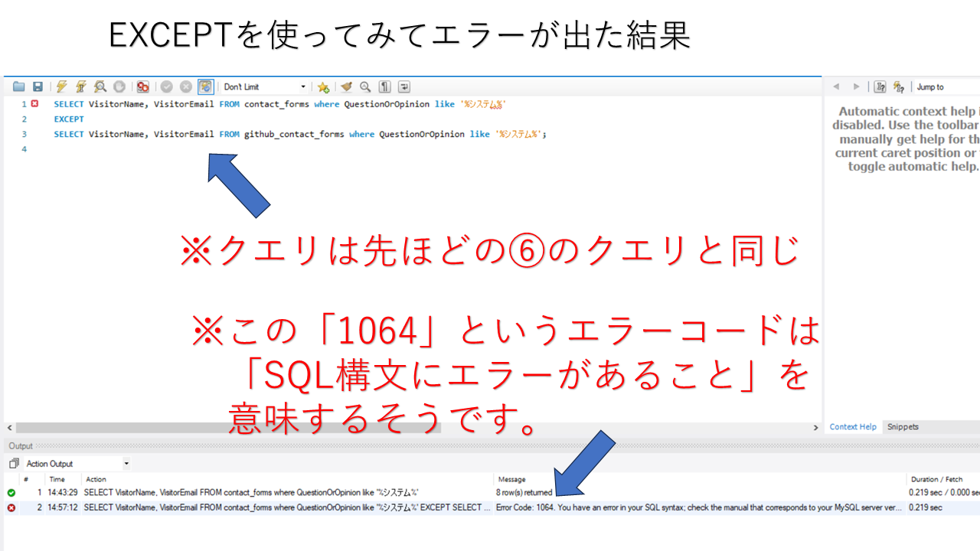The width and height of the screenshot is (980, 551).
Task: Get manual context help at caret icon
Action: [899, 87]
